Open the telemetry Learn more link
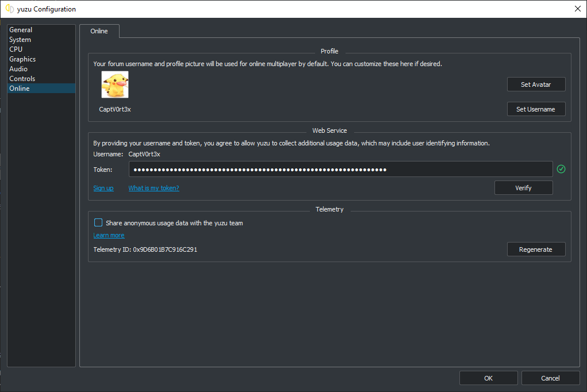The image size is (587, 392). click(109, 235)
